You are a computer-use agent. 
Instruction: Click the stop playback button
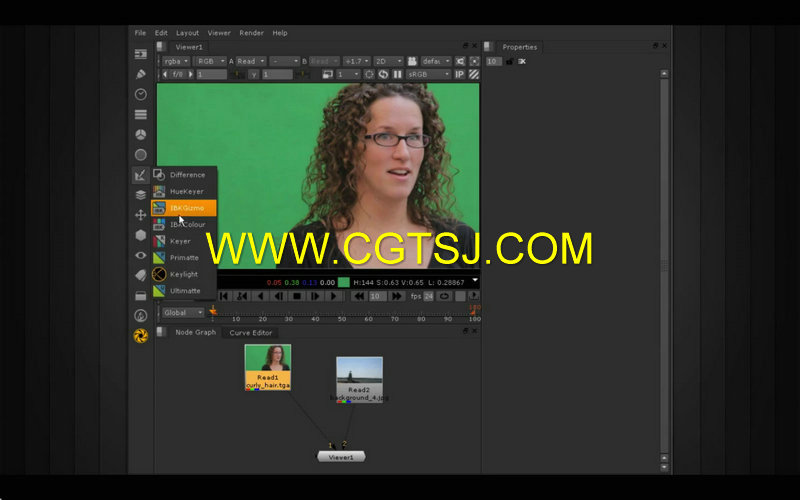(297, 296)
